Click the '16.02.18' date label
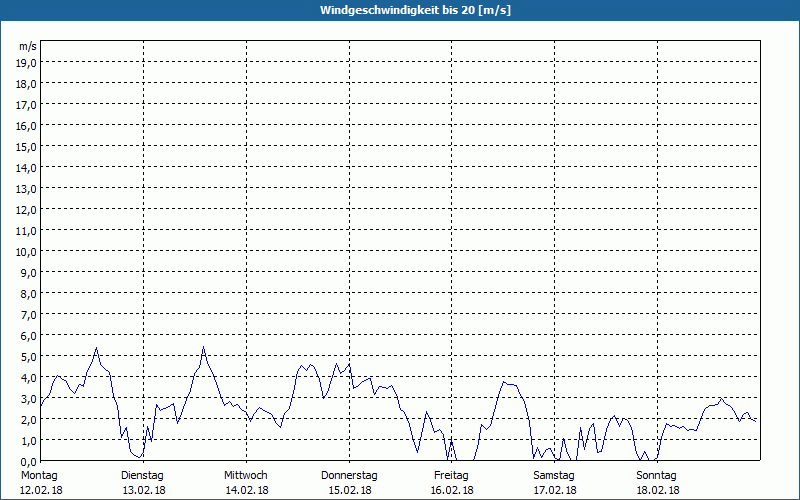Image resolution: width=800 pixels, height=500 pixels. point(452,490)
